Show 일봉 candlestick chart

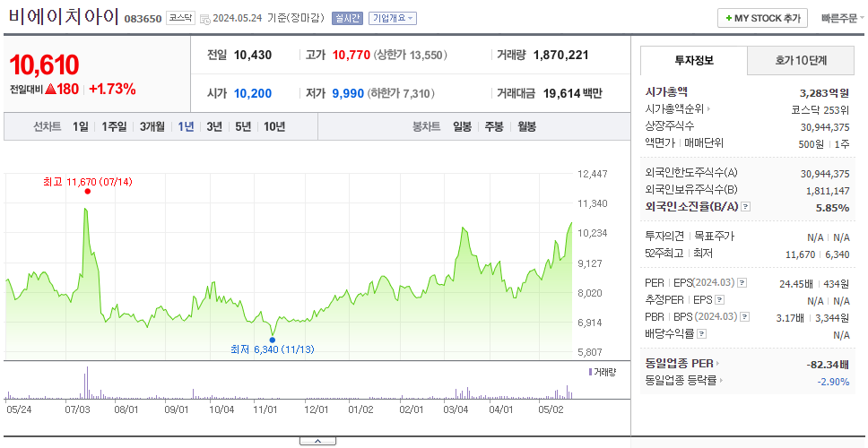pos(462,126)
